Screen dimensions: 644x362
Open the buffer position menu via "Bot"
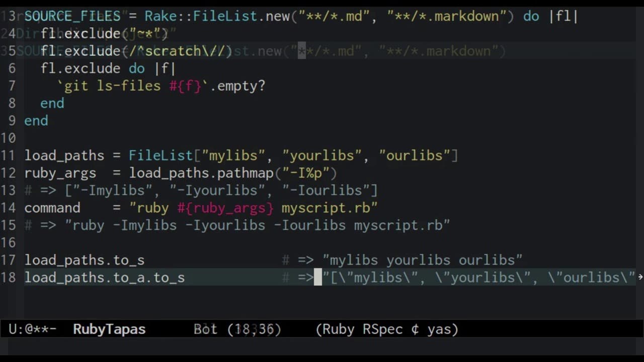click(x=205, y=329)
